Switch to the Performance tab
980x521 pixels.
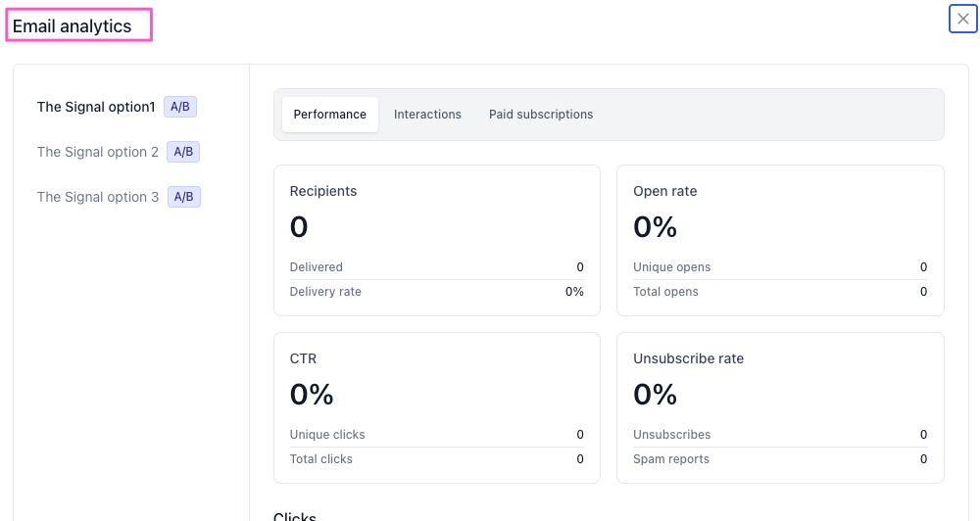tap(329, 115)
